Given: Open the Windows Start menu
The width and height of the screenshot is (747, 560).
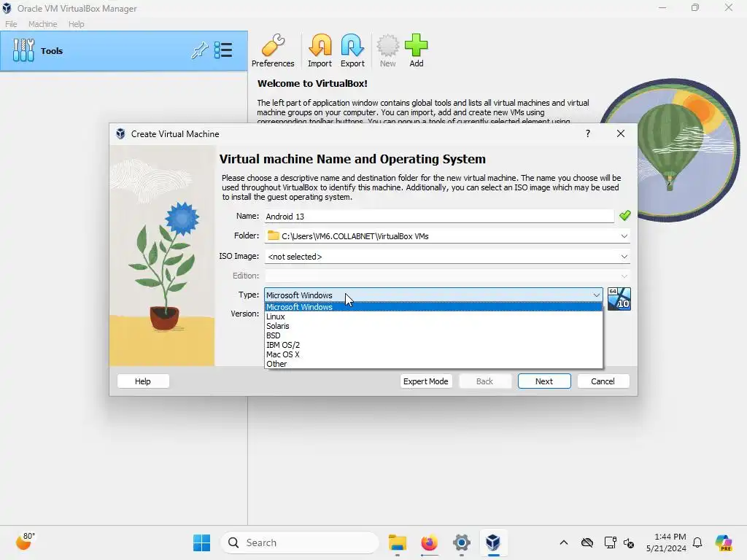Looking at the screenshot, I should click(x=201, y=542).
